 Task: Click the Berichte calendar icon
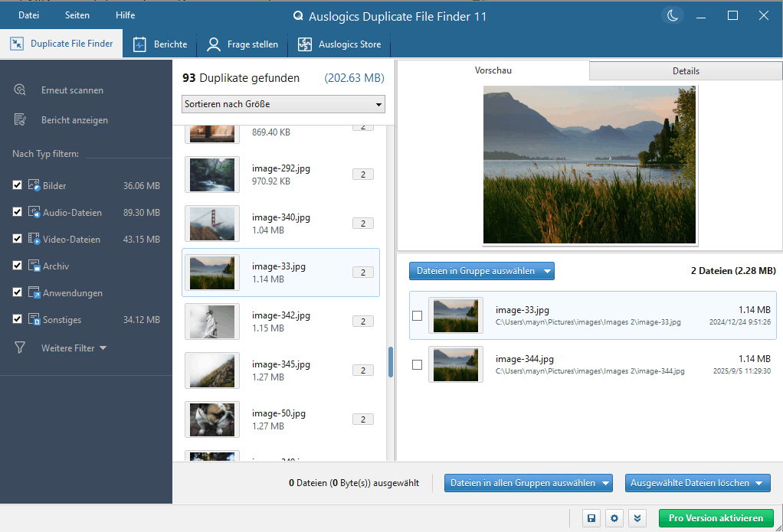(139, 44)
